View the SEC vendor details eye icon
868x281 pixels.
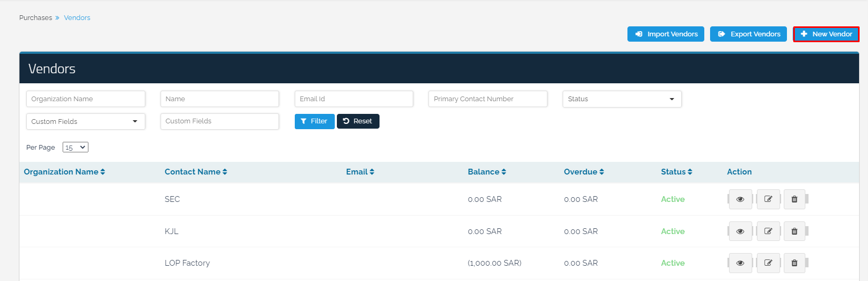[740, 199]
